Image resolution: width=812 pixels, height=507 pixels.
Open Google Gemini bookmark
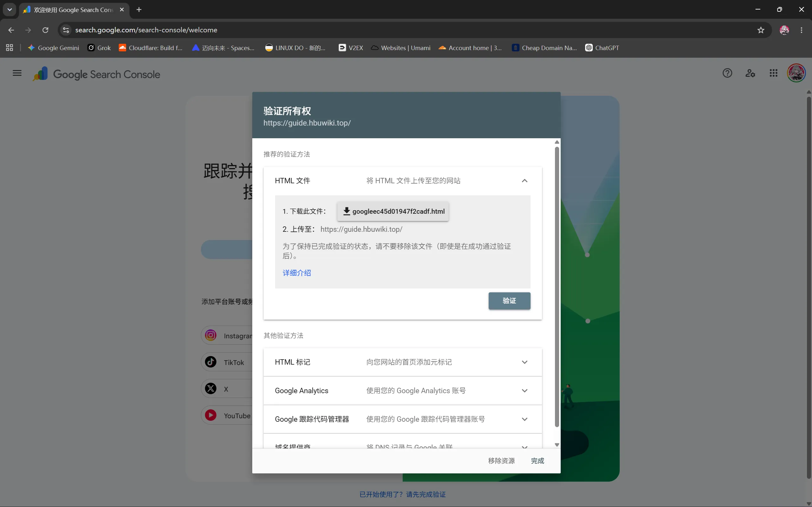point(54,48)
